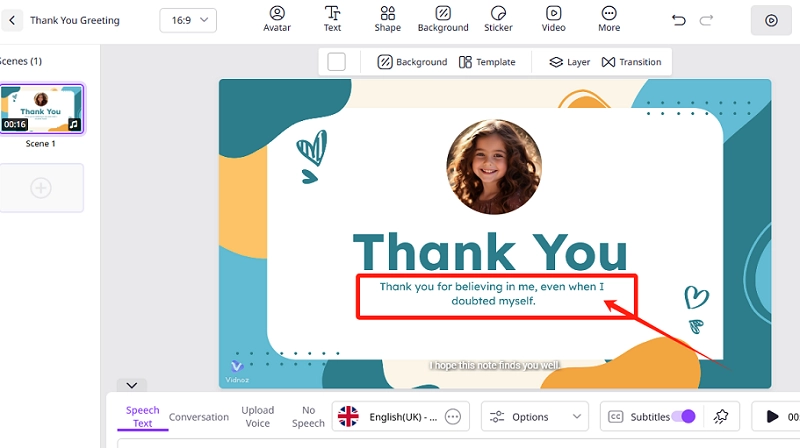Open the Sticker library
Image resolution: width=800 pixels, height=448 pixels.
[x=498, y=19]
